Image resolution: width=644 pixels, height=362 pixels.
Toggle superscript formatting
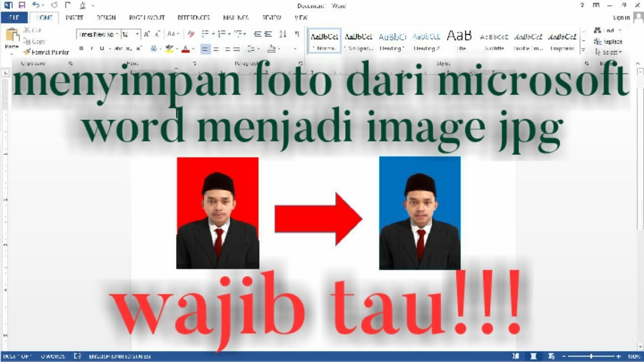tap(139, 49)
